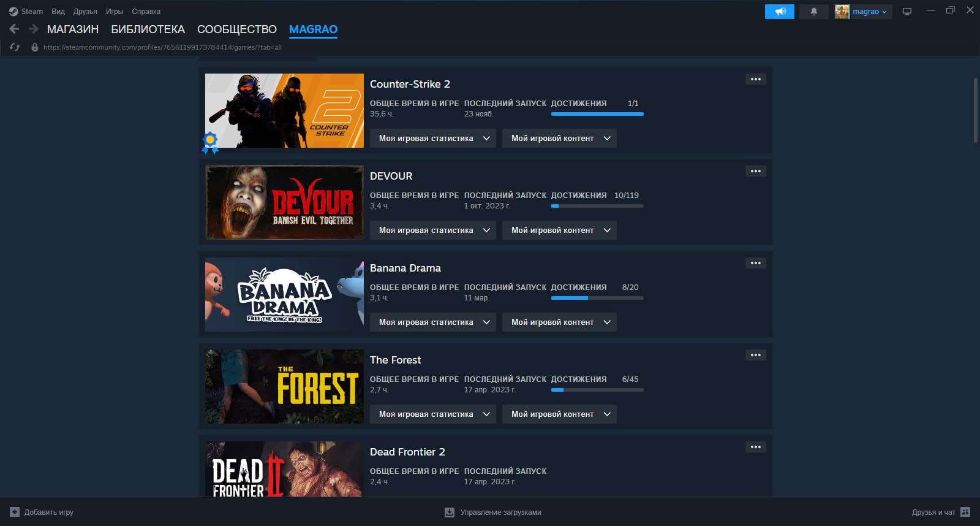This screenshot has height=526, width=980.
Task: Click the Counter-Strike 2 cover image
Action: 284,110
